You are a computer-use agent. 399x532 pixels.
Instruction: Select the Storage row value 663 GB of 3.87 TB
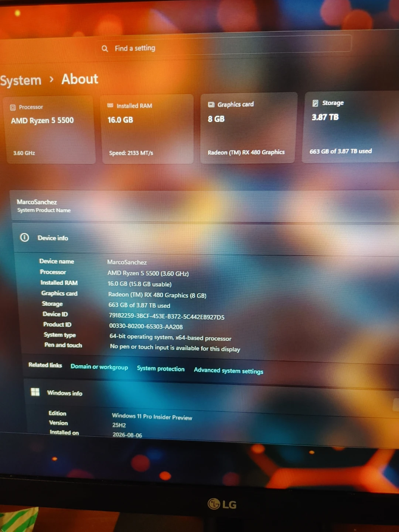(139, 305)
